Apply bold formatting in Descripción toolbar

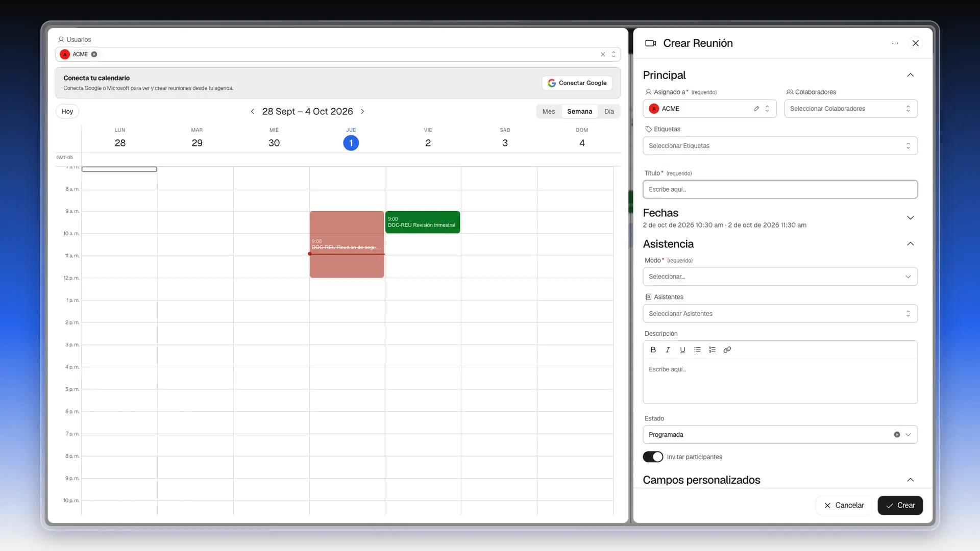coord(653,350)
